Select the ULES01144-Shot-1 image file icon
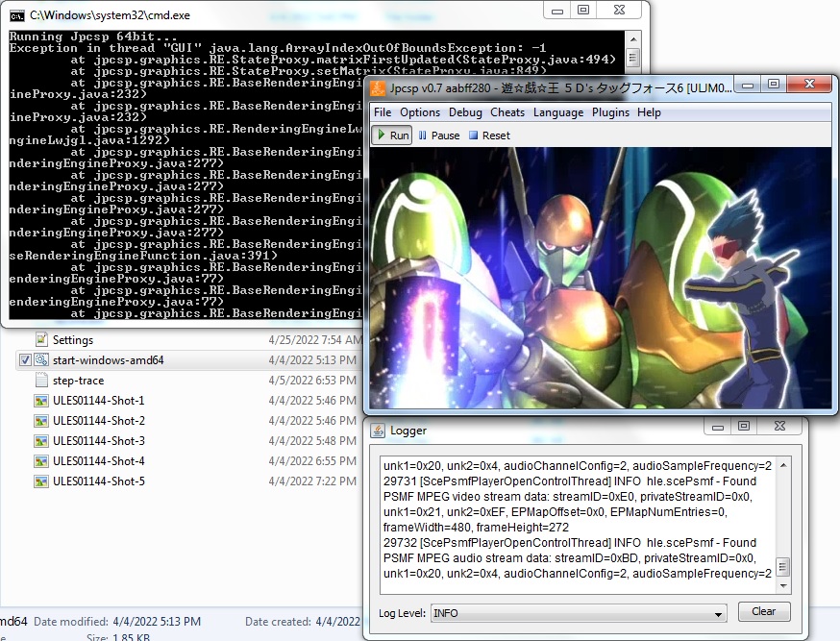The width and height of the screenshot is (840, 641). click(41, 401)
